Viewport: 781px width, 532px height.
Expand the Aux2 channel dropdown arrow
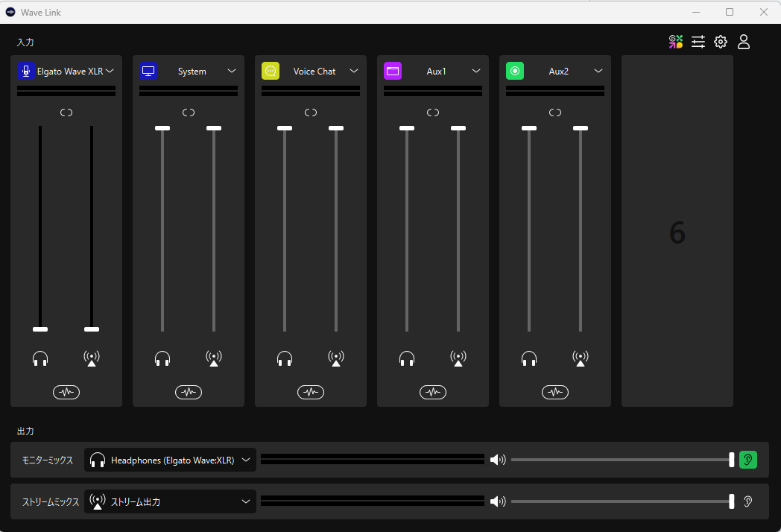click(x=598, y=71)
